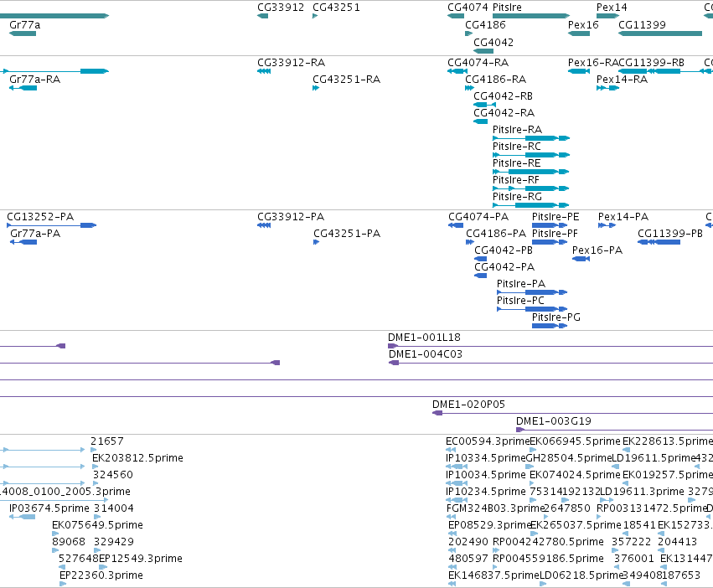Click the CG43251-PA protein feature

click(x=317, y=242)
